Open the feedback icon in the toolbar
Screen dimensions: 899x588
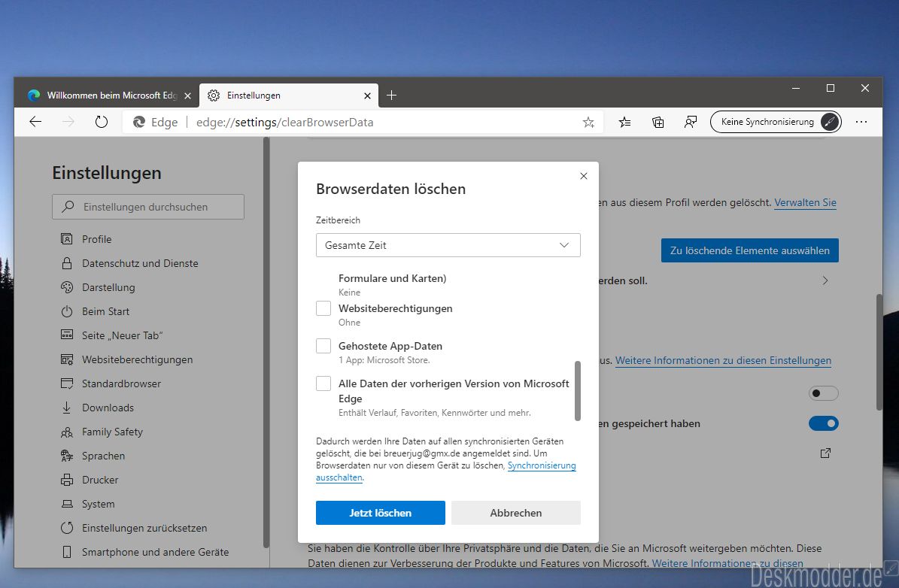point(691,122)
